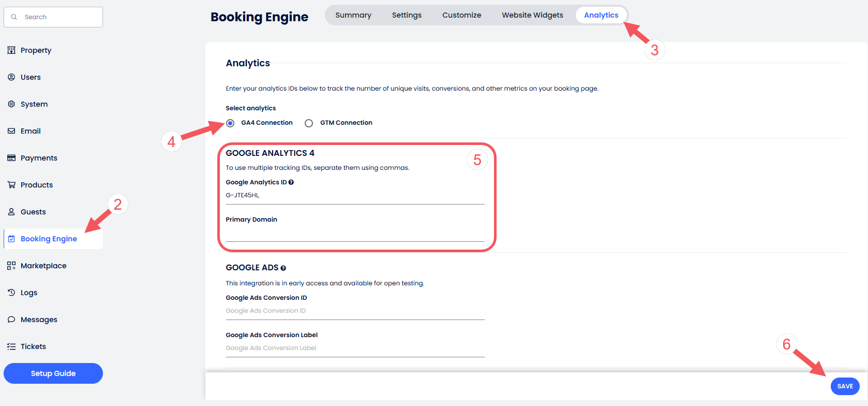Viewport: 868px width, 406px height.
Task: Click the Property building icon in sidebar
Action: point(11,50)
